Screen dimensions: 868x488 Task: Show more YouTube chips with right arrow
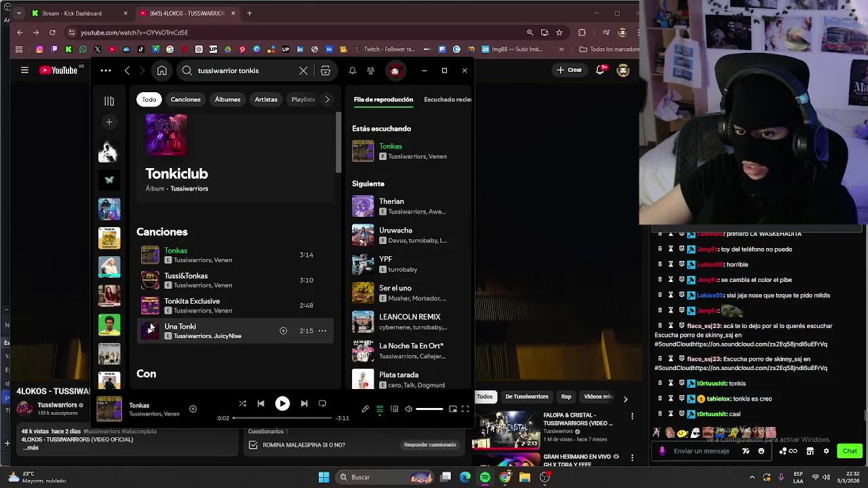625,399
